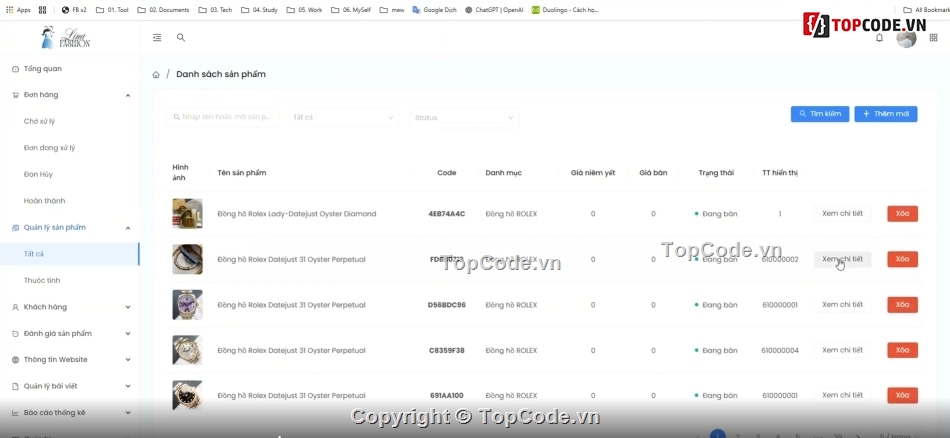
Task: Open the search icon in the top header
Action: pyautogui.click(x=181, y=38)
